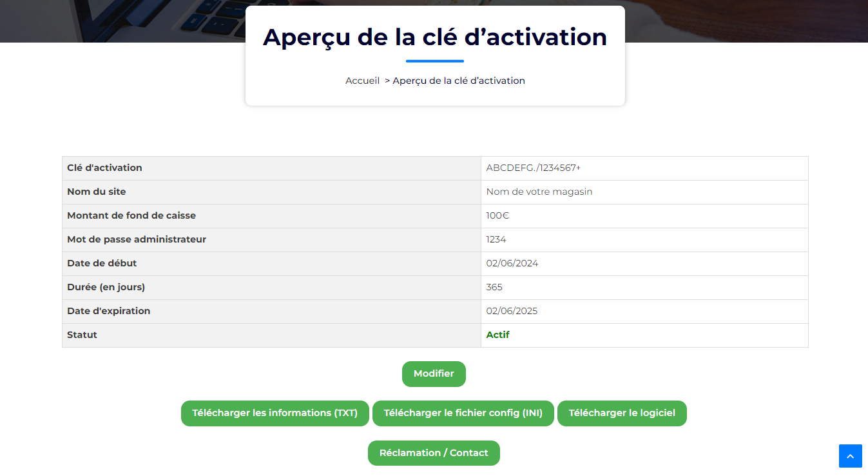Download the TXT information file
Viewport: 868px width, 476px height.
(275, 413)
